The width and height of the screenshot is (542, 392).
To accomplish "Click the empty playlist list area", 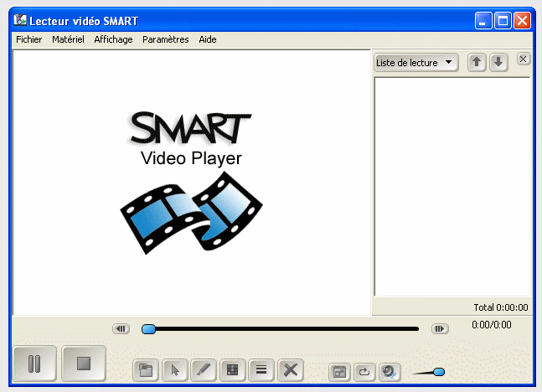I will [x=452, y=187].
